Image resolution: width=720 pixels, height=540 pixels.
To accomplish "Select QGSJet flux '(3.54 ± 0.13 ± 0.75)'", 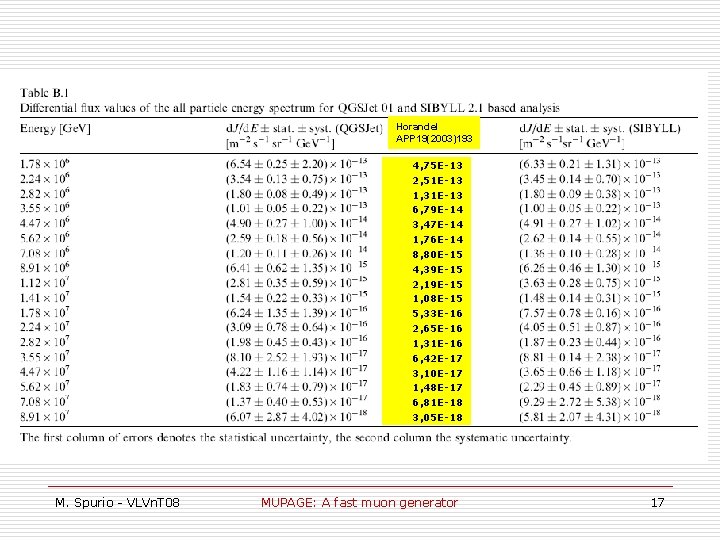I will click(276, 179).
